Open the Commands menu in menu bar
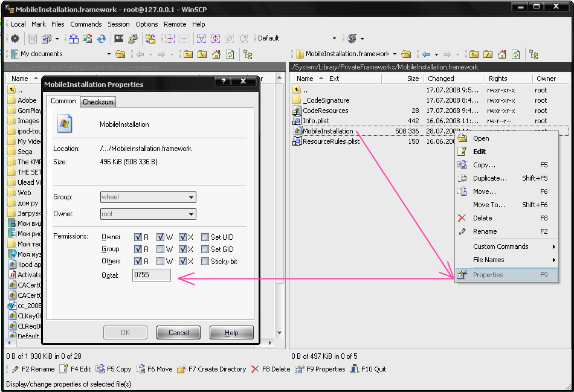Screen dimensions: 574x392 [86, 24]
